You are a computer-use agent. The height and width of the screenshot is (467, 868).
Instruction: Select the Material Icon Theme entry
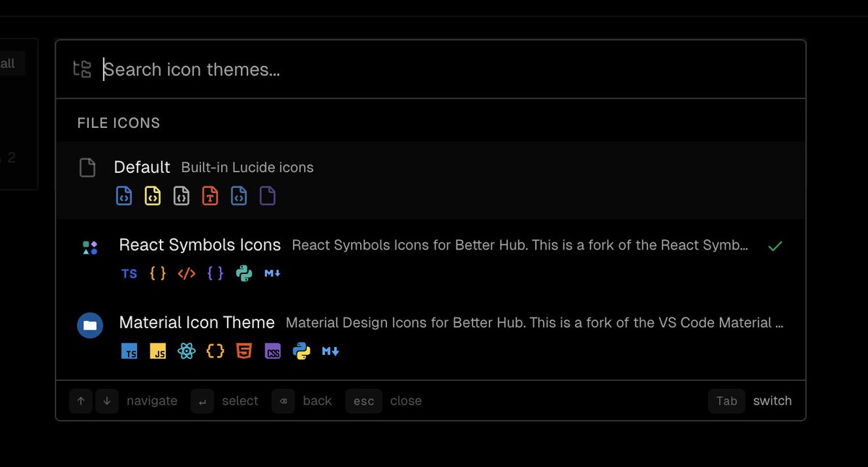coord(430,335)
